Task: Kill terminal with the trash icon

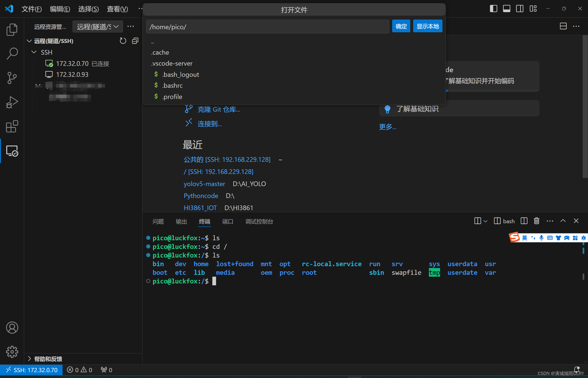Action: pos(536,221)
